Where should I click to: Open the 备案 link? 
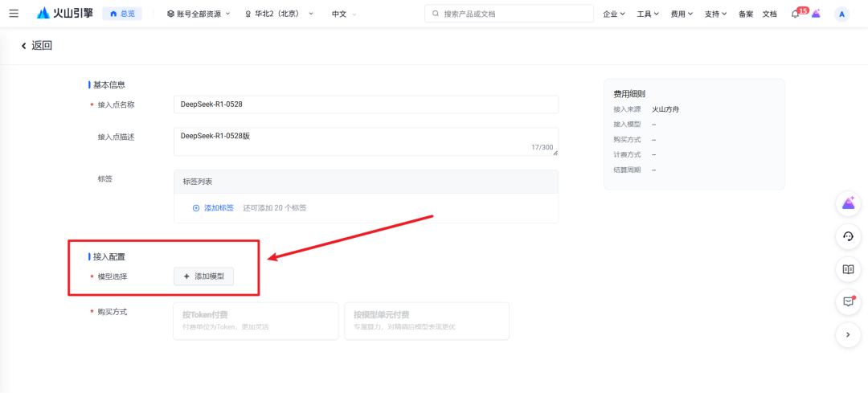[x=746, y=14]
